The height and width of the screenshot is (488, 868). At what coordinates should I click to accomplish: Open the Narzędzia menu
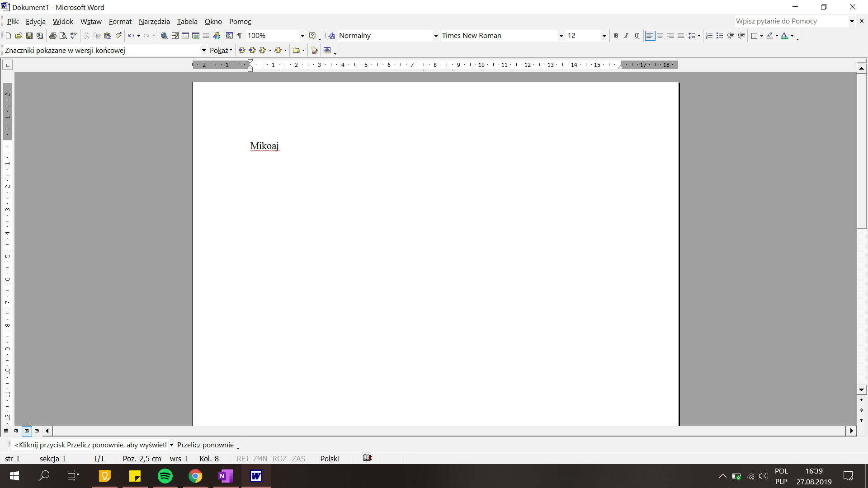coord(154,21)
